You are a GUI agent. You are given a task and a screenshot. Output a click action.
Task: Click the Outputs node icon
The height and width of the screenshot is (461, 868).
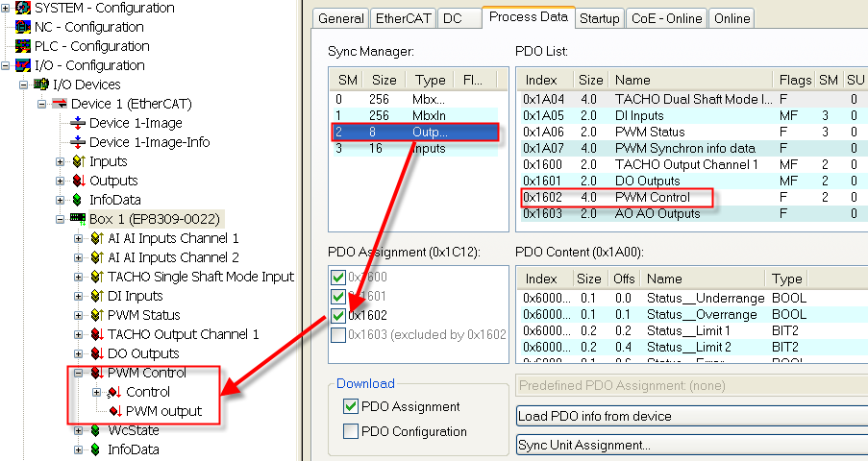[78, 181]
